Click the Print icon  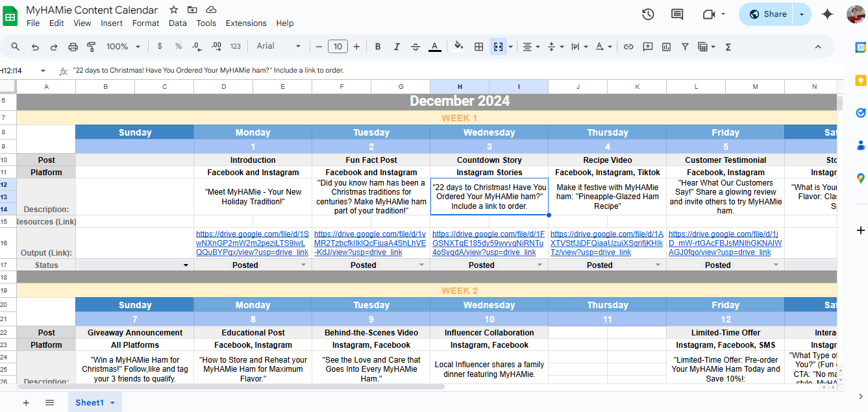73,47
